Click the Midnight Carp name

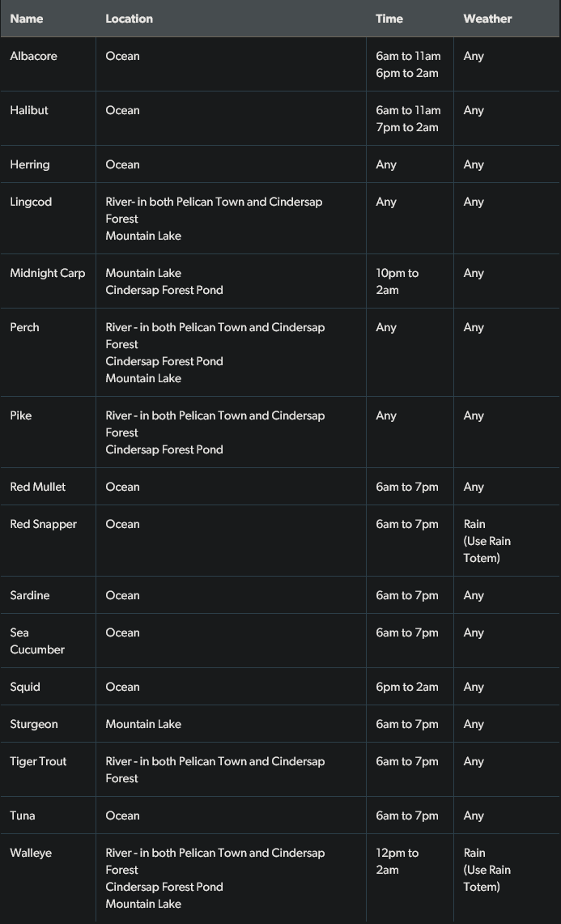tap(47, 273)
